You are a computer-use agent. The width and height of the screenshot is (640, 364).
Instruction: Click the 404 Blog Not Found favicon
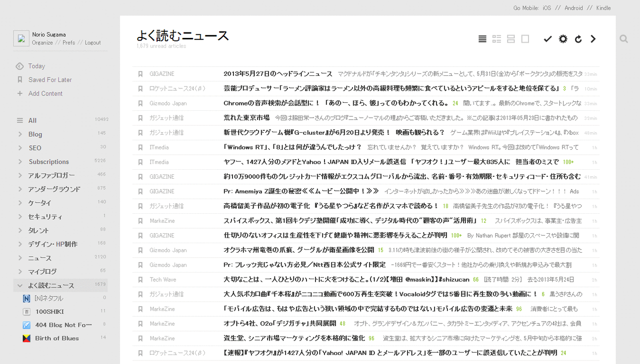[x=26, y=325]
